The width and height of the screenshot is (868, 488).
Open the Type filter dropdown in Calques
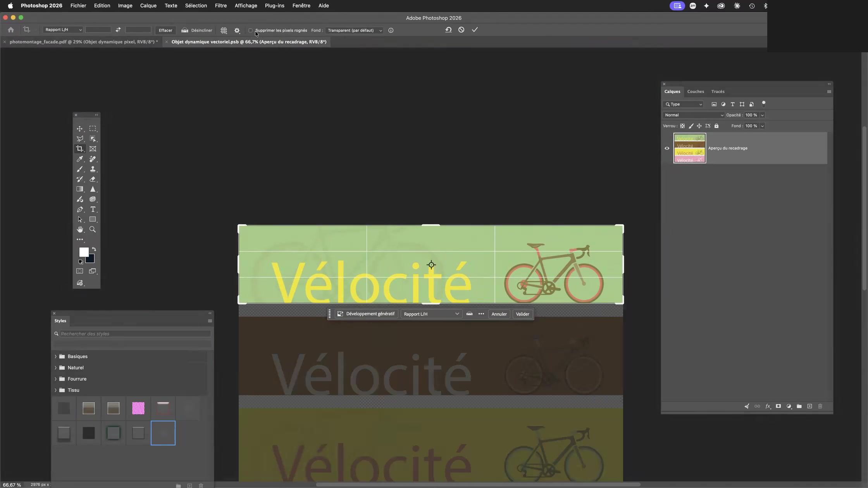pyautogui.click(x=684, y=104)
